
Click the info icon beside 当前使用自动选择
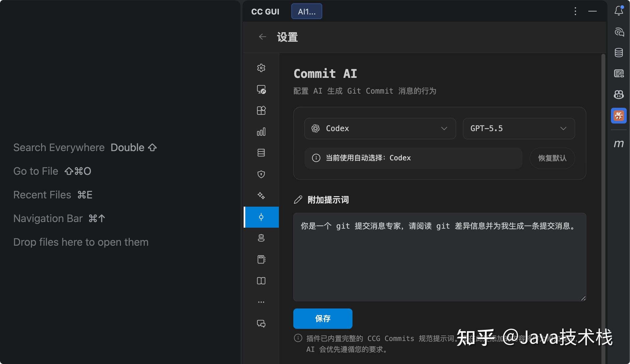click(x=316, y=158)
